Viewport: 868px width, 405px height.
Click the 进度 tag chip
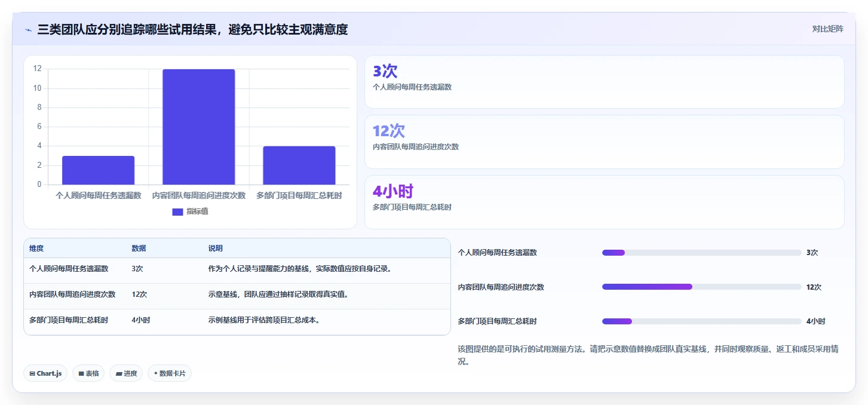[x=126, y=373]
